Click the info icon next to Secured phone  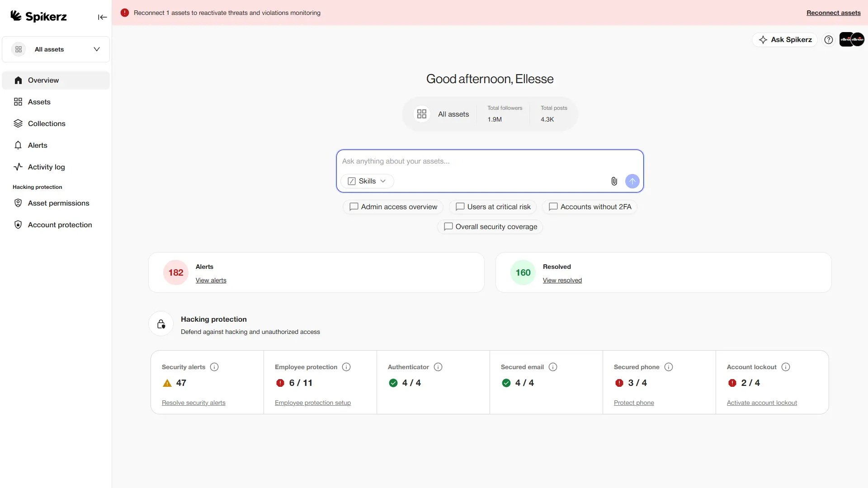click(x=669, y=367)
